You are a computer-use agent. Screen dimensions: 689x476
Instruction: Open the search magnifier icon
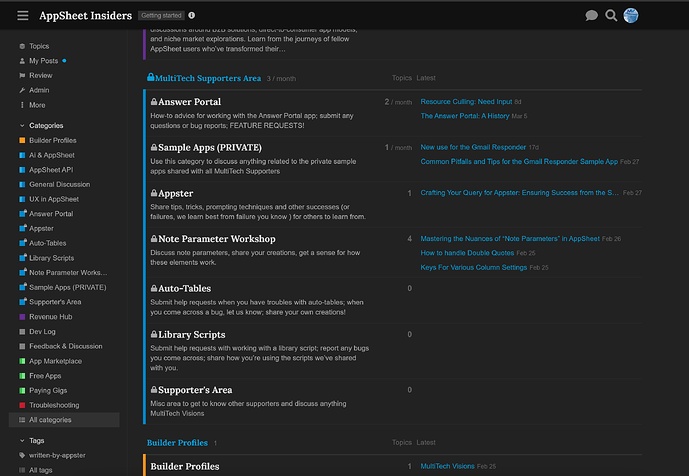611,16
